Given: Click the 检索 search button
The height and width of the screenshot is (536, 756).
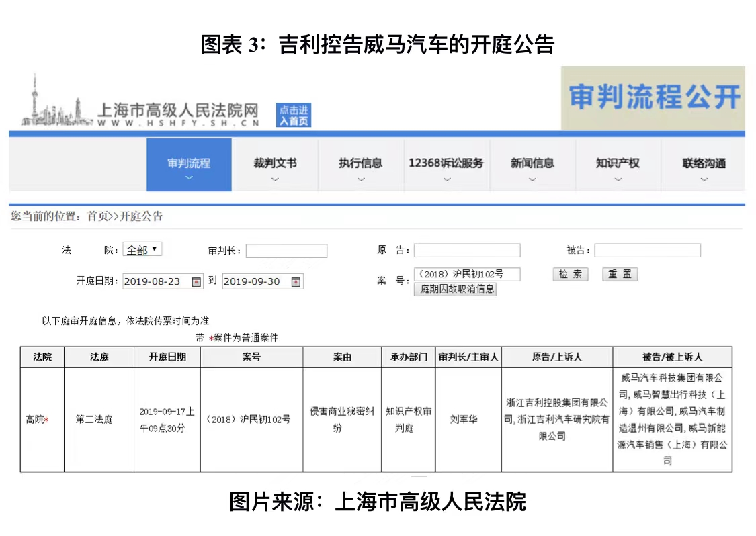Looking at the screenshot, I should 570,274.
